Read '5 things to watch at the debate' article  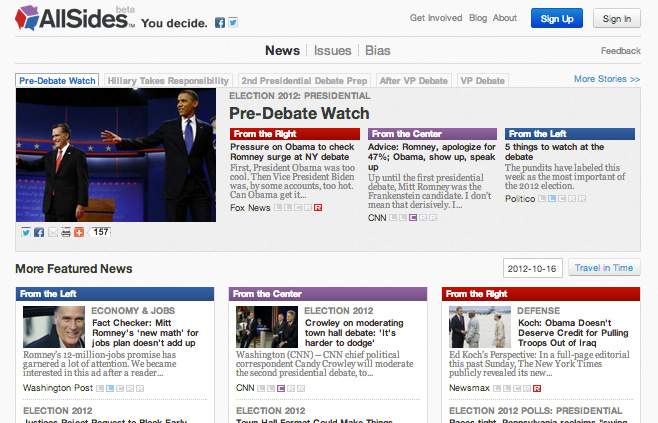click(x=554, y=152)
